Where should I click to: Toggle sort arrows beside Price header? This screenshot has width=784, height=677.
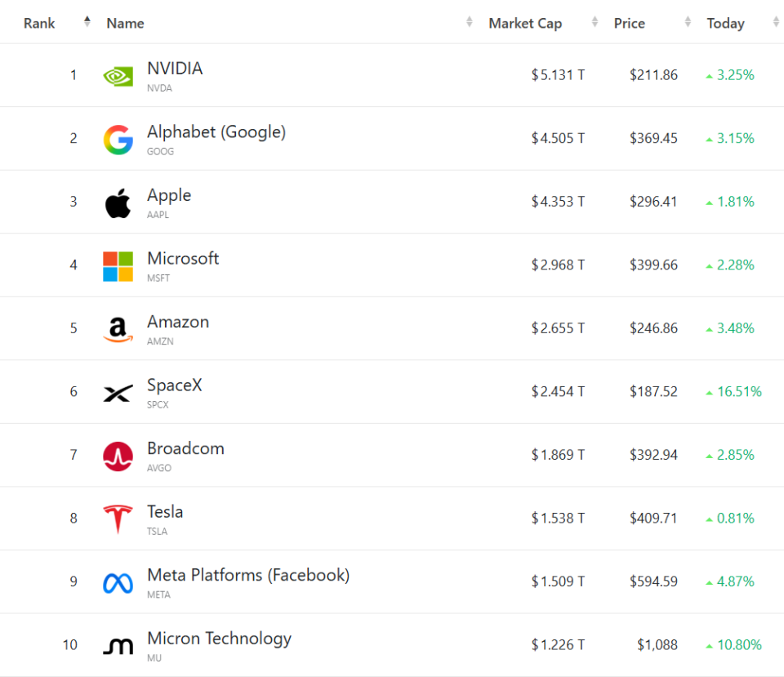[x=688, y=21]
